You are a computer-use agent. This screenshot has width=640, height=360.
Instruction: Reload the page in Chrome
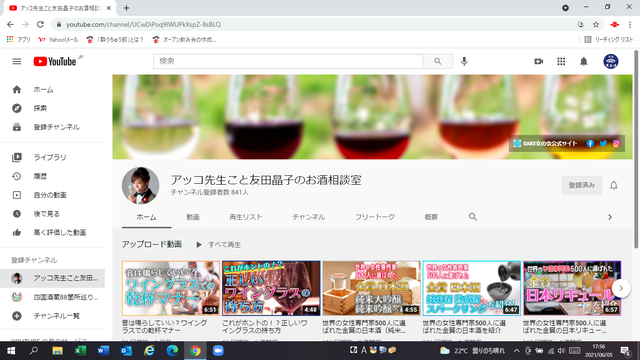pyautogui.click(x=40, y=24)
